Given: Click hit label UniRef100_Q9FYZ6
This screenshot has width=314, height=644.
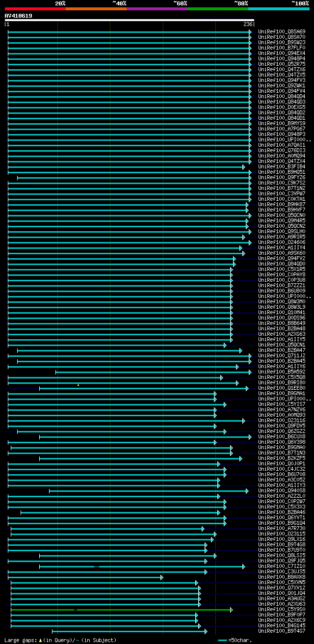Looking at the screenshot, I should 282,177.
